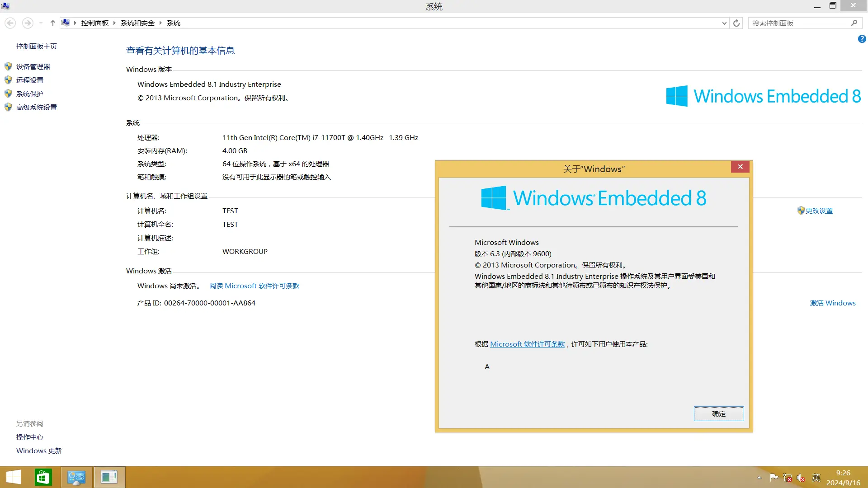Open 远程设置 from sidebar
868x488 pixels.
(30, 80)
